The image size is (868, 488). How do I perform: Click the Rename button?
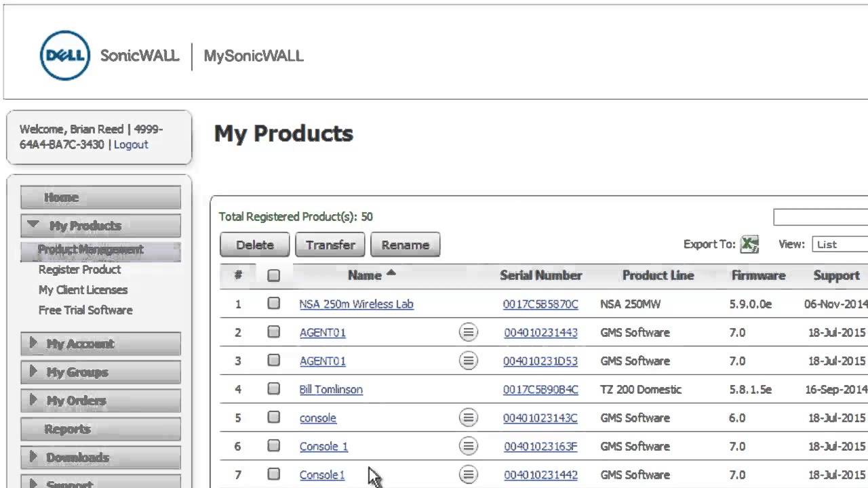click(406, 245)
